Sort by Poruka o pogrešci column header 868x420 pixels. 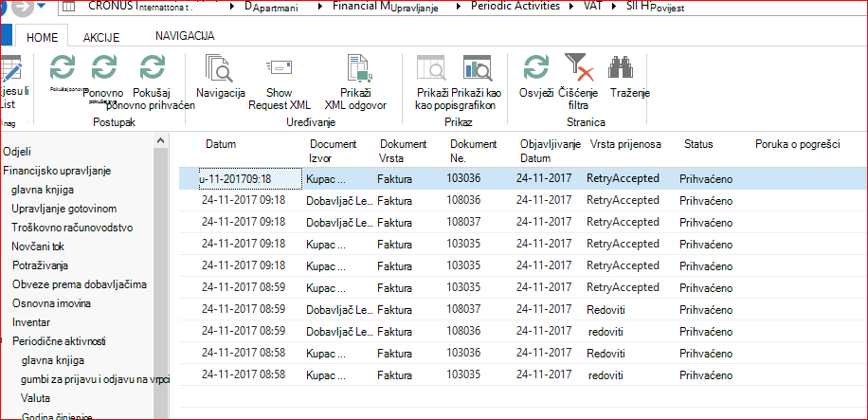[x=798, y=145]
